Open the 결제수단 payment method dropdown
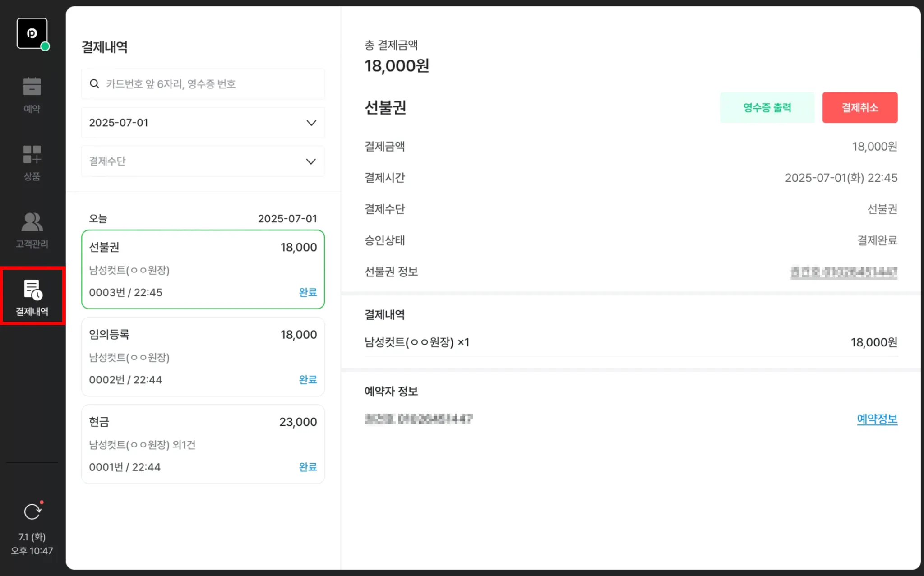 (x=203, y=161)
